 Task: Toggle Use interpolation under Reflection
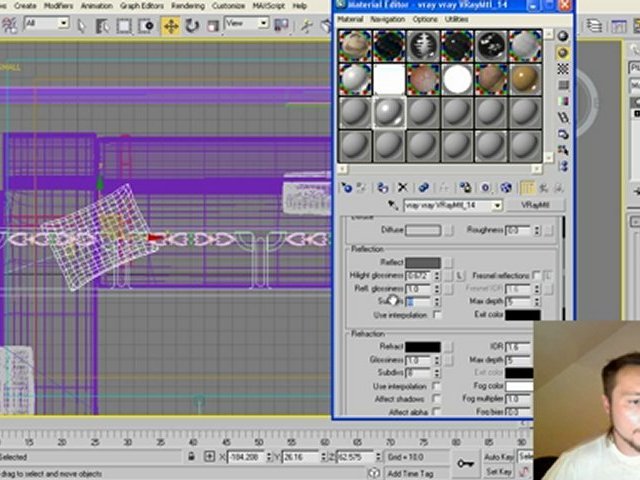pos(437,315)
